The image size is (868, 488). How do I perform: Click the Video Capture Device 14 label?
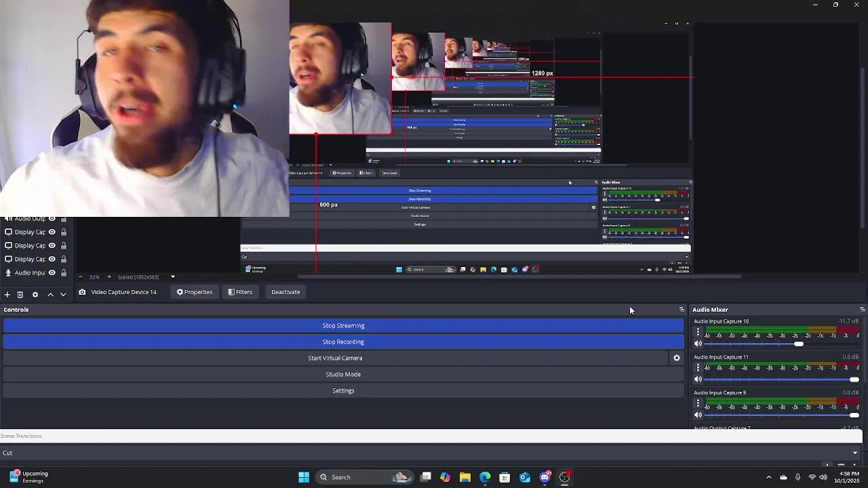(123, 292)
